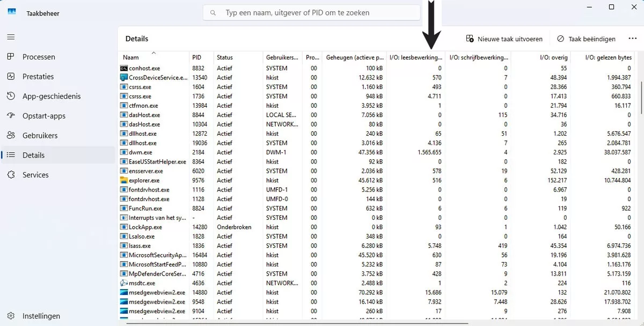Select csrss.exe row with PID 1736

click(376, 96)
